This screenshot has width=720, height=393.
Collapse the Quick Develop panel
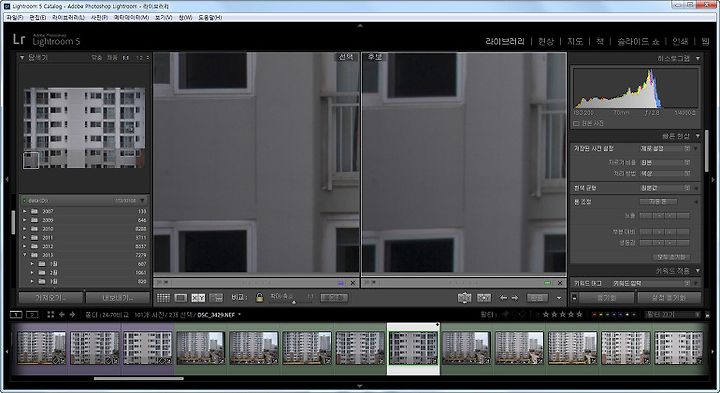(x=698, y=136)
